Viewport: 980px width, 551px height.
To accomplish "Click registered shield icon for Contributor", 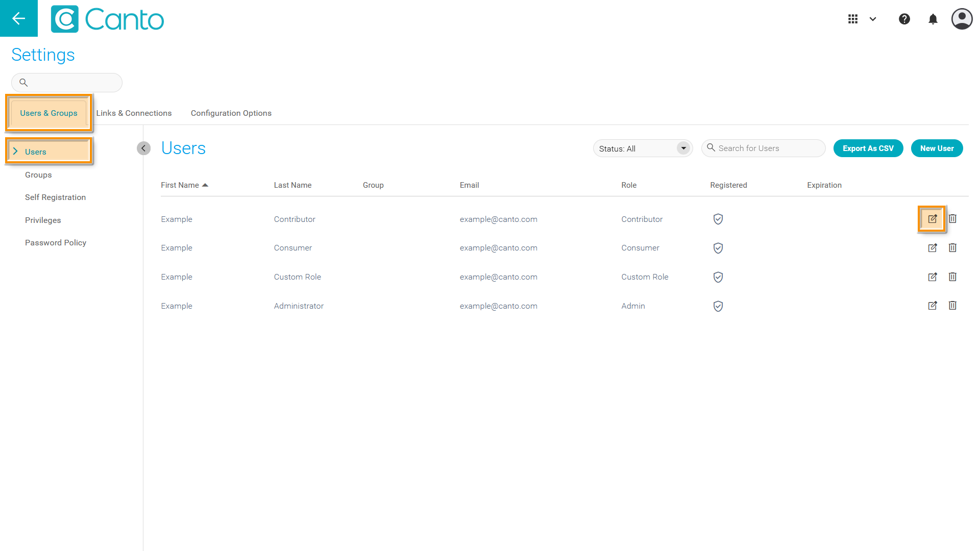I will click(718, 219).
